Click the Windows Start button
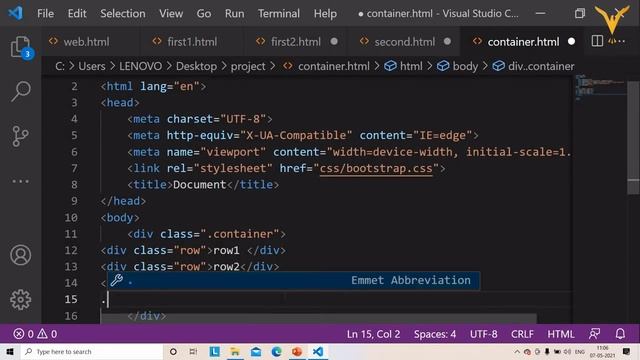Viewport: 640px width, 360px height. click(x=10, y=351)
